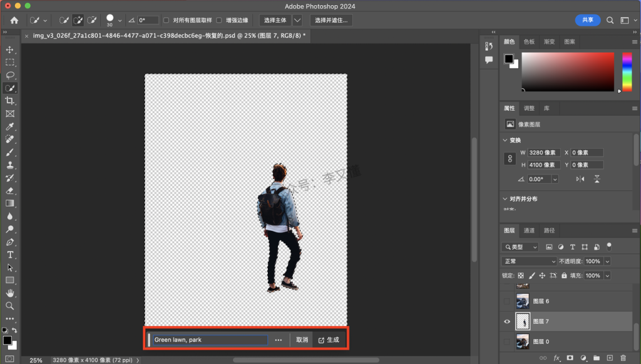Toggle lock transparent pixels
Image resolution: width=641 pixels, height=364 pixels.
[x=521, y=275]
